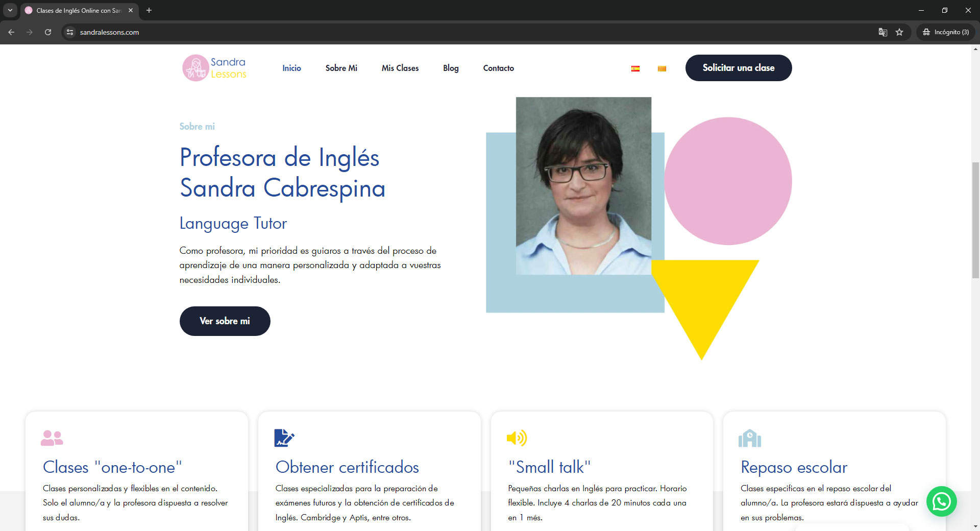The width and height of the screenshot is (980, 531).
Task: Reload the page
Action: 48,32
